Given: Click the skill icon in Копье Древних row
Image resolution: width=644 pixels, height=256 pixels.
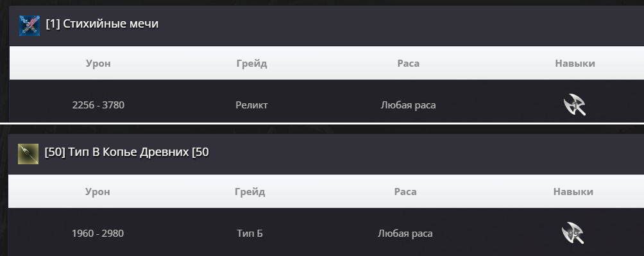Looking at the screenshot, I should [x=573, y=233].
